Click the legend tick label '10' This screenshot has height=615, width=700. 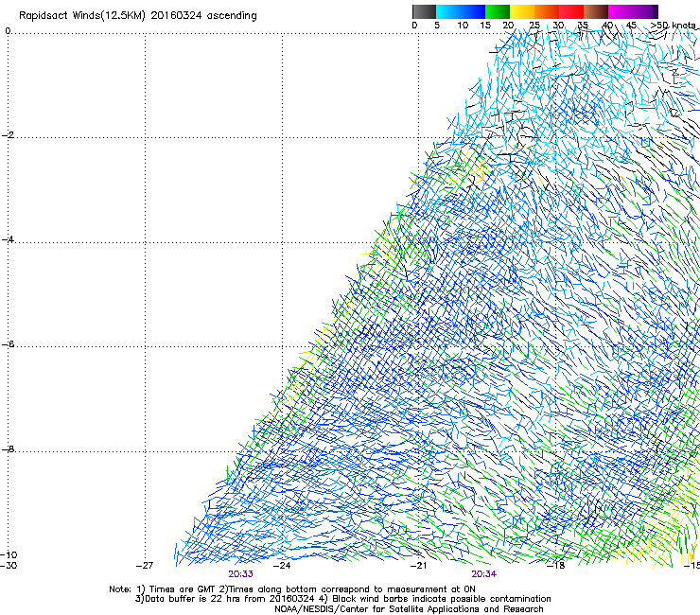point(463,26)
